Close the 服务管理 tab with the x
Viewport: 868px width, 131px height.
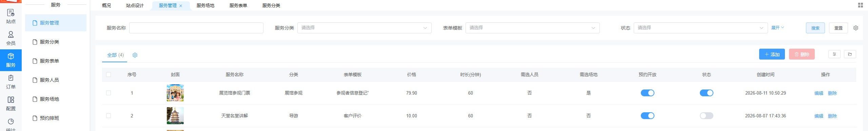181,6
